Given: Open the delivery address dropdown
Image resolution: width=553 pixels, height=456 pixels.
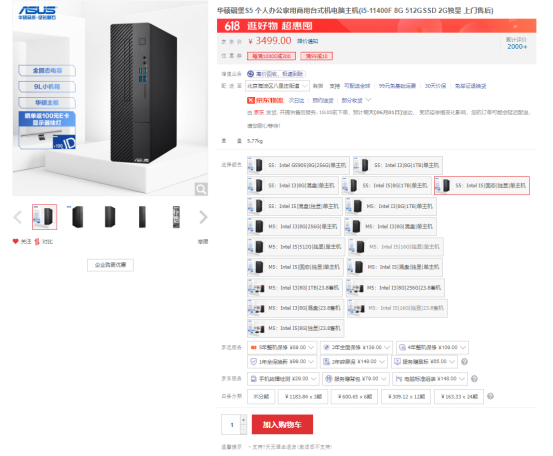Looking at the screenshot, I should pyautogui.click(x=278, y=86).
